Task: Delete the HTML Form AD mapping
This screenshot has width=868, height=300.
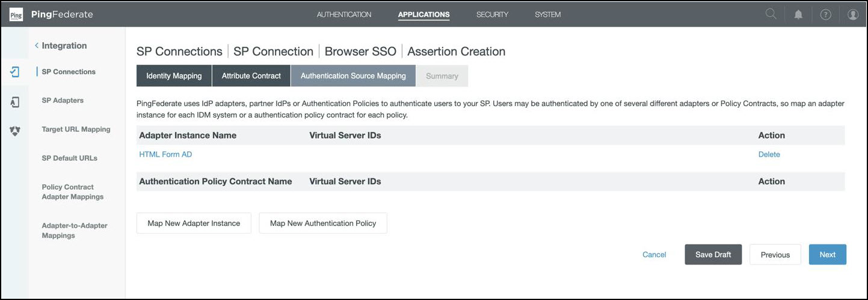Action: pos(769,154)
